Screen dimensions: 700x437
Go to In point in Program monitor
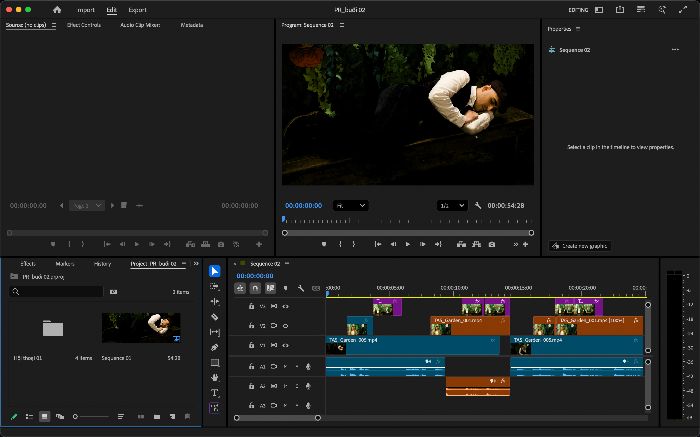point(378,244)
